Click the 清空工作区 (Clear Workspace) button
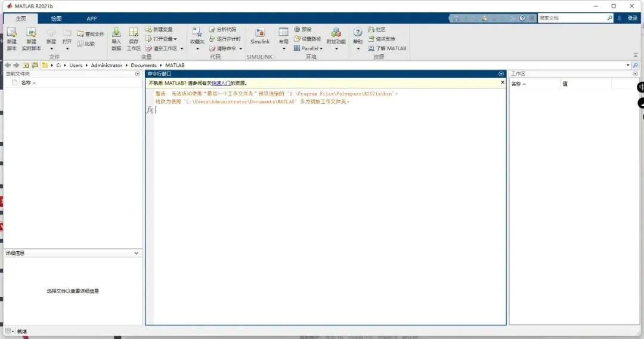This screenshot has height=339, width=644. click(x=161, y=48)
